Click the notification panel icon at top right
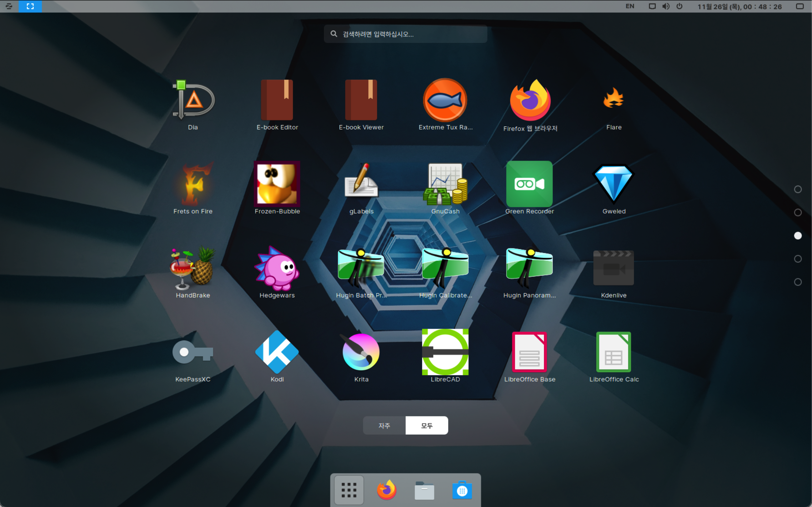 pyautogui.click(x=800, y=6)
